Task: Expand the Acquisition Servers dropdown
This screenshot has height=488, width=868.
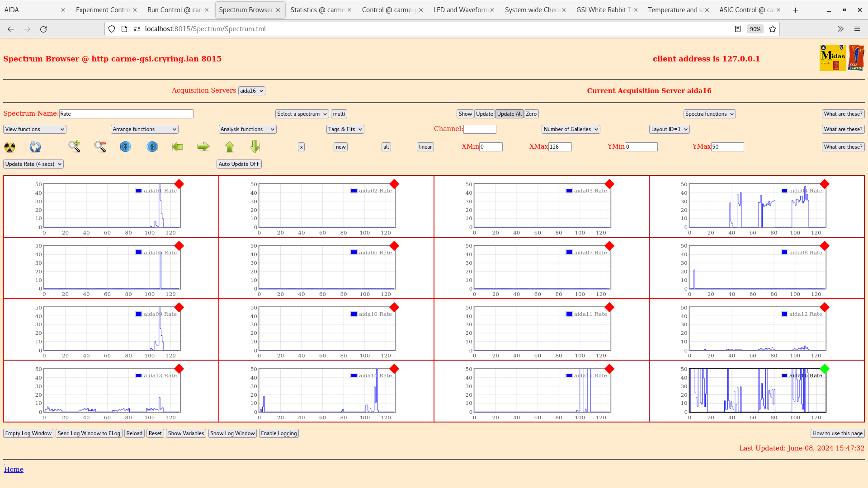Action: [251, 90]
